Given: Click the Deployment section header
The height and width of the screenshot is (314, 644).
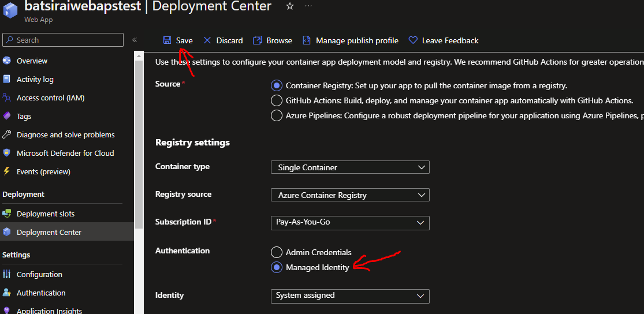Looking at the screenshot, I should point(24,194).
